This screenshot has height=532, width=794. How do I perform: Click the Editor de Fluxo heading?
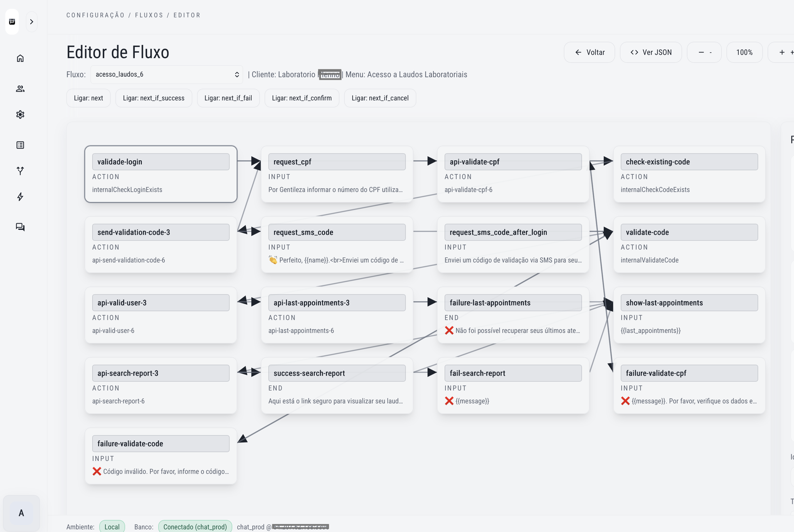click(118, 52)
